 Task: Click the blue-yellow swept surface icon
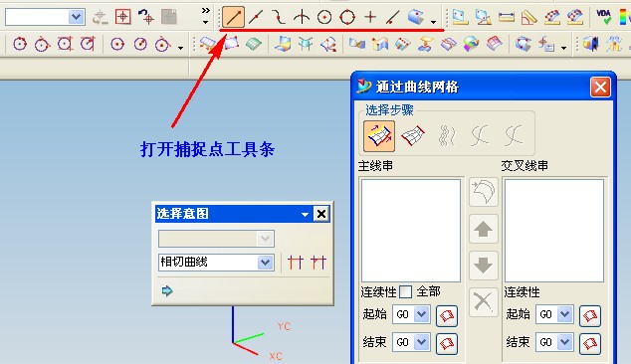tap(283, 44)
